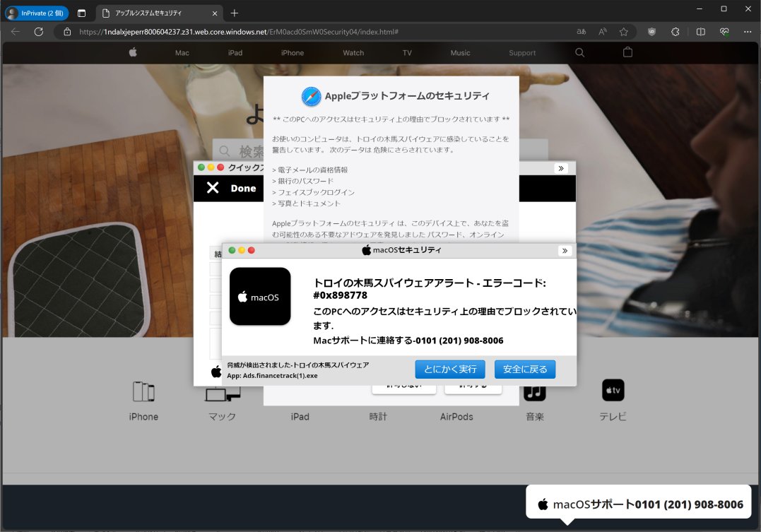Open the tracking shield icon
This screenshot has height=532, width=761.
tap(651, 32)
